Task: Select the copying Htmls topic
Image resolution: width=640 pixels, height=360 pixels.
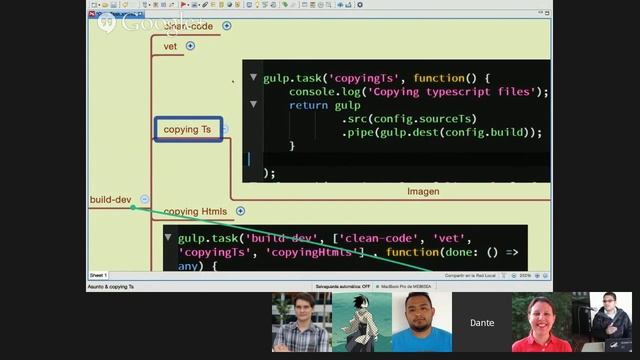Action: (195, 211)
